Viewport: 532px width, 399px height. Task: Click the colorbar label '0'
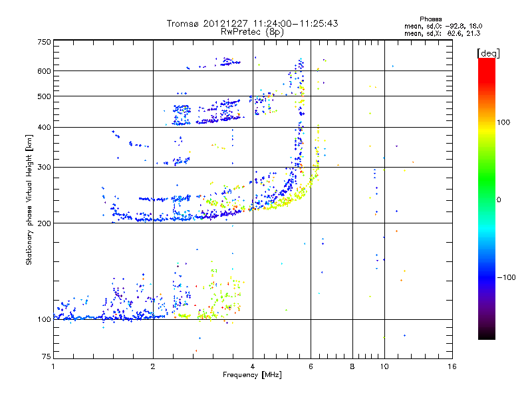coord(499,200)
